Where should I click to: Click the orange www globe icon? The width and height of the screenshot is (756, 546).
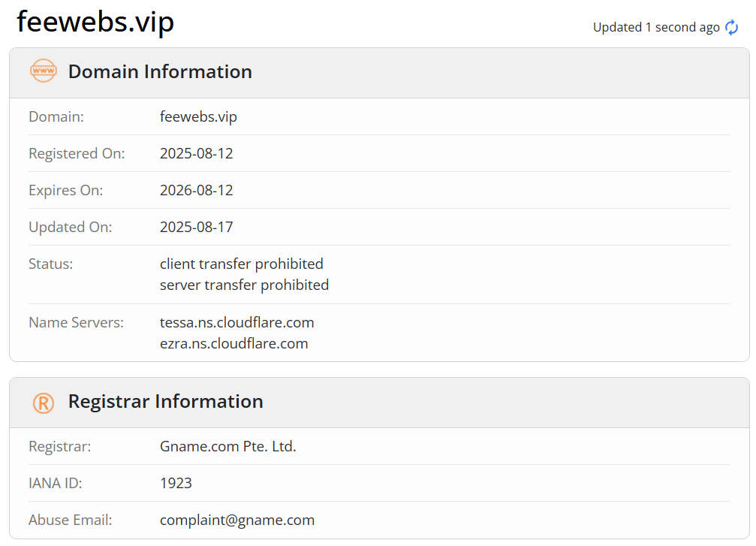point(44,71)
